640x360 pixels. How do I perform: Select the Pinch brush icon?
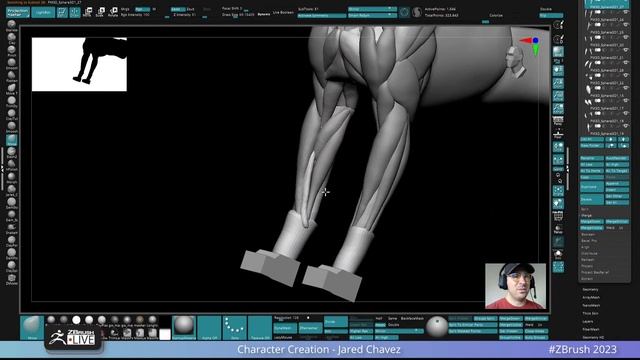[x=11, y=50]
